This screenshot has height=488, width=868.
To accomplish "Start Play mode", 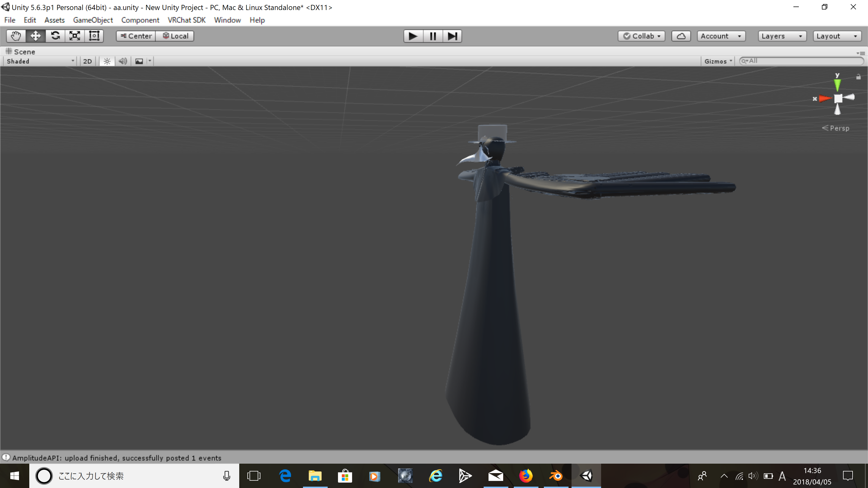I will click(x=413, y=36).
